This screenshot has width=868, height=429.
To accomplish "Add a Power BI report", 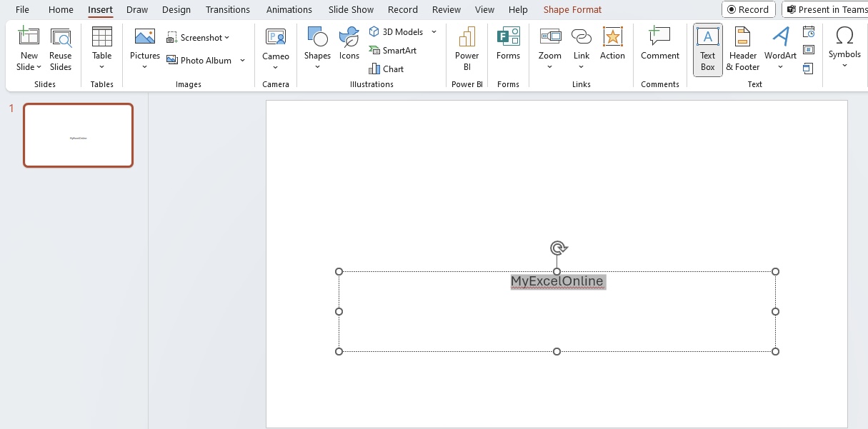I will coord(467,49).
